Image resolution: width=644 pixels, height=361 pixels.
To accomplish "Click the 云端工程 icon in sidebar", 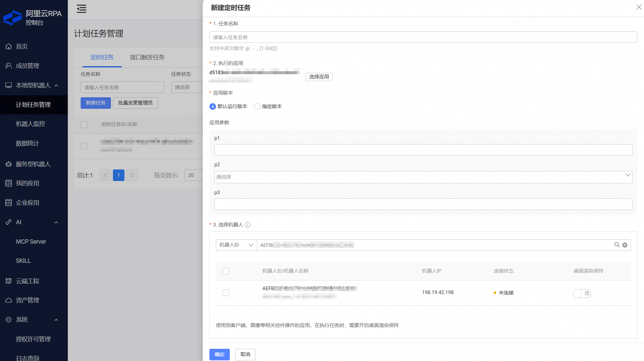I will (x=9, y=281).
